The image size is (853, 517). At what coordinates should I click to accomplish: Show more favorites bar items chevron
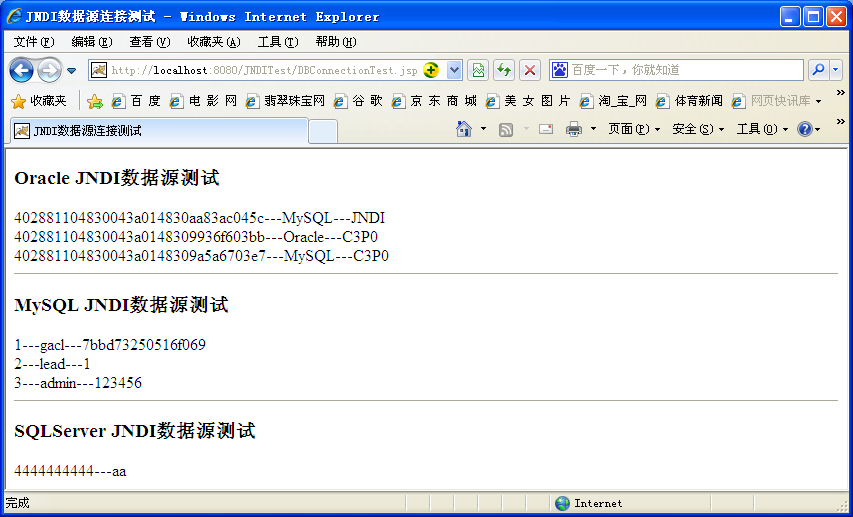pos(840,93)
